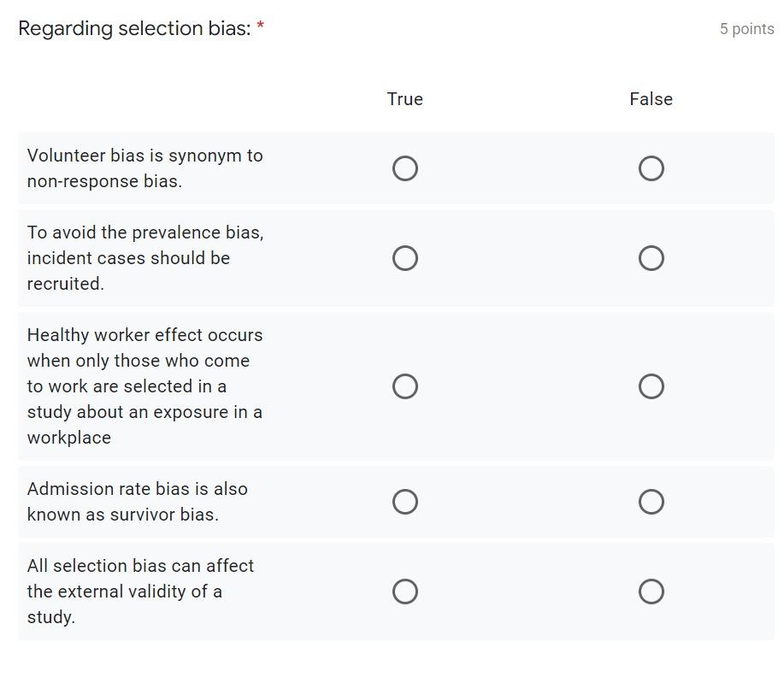Click the 'Admission rate bias' statement text
784x677 pixels.
pyautogui.click(x=138, y=502)
